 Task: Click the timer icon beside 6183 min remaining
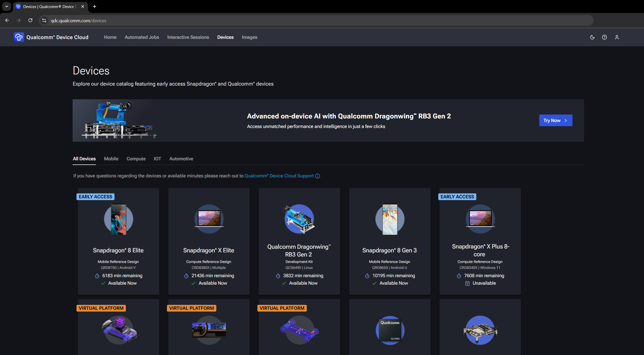pyautogui.click(x=97, y=276)
